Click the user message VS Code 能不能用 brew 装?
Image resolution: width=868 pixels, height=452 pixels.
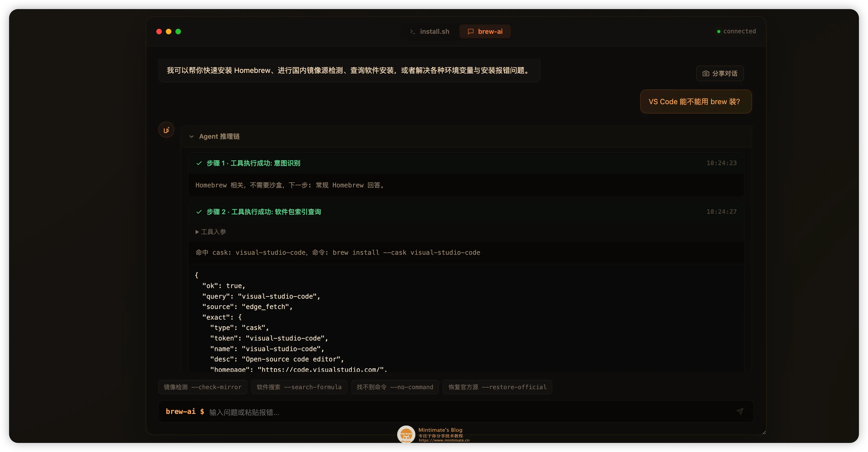pos(695,102)
